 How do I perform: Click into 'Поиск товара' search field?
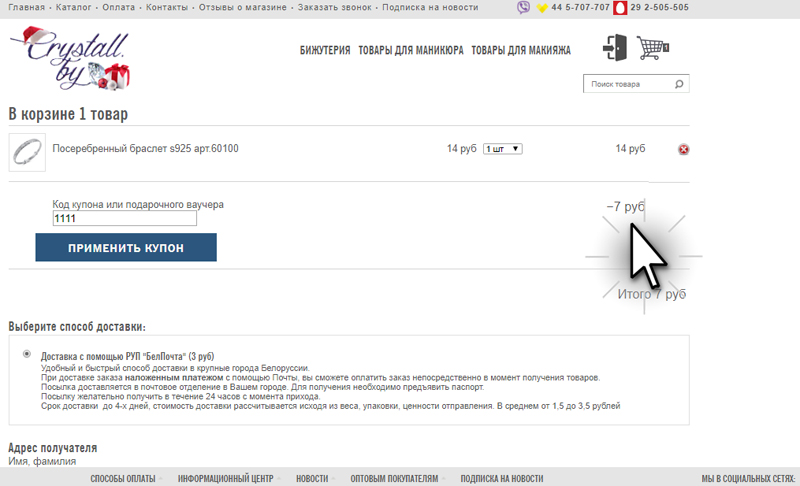point(626,85)
